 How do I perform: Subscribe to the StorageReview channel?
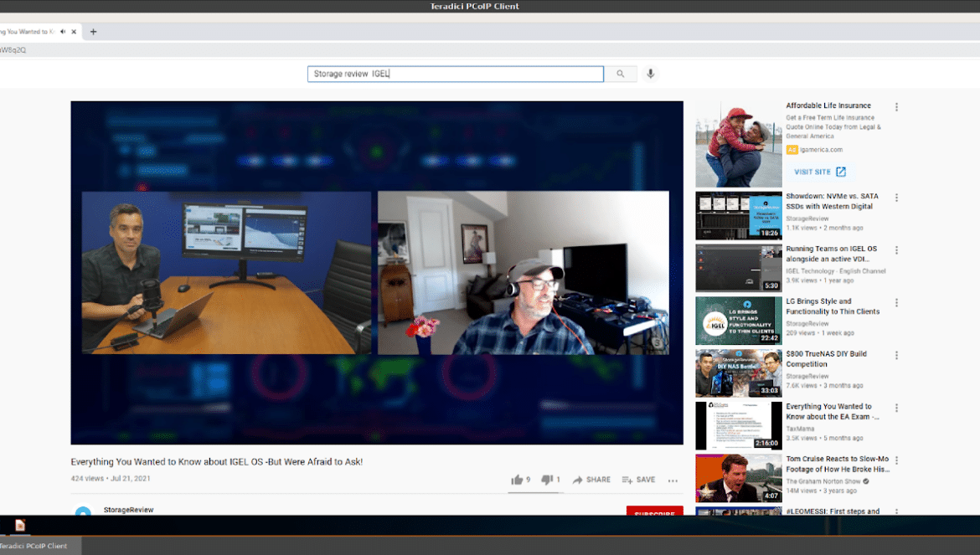pos(654,511)
